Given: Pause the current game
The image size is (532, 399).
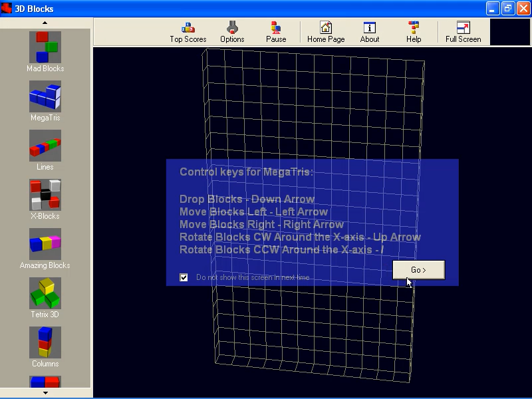Looking at the screenshot, I should 275,31.
